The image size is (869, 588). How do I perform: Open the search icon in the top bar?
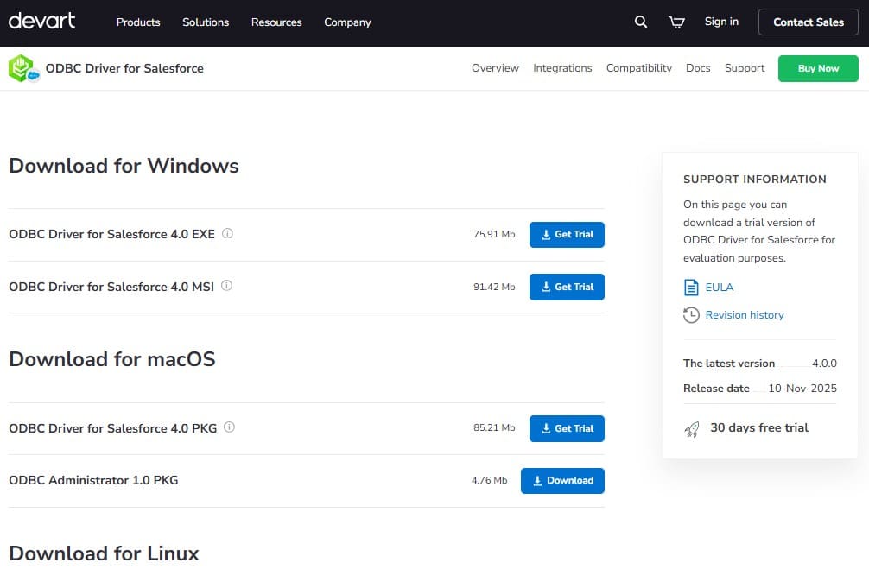[x=640, y=22]
